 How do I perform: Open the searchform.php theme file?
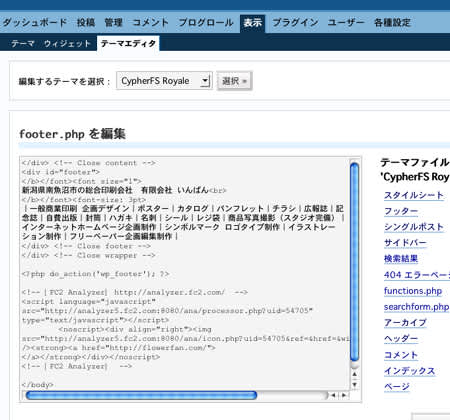(417, 307)
